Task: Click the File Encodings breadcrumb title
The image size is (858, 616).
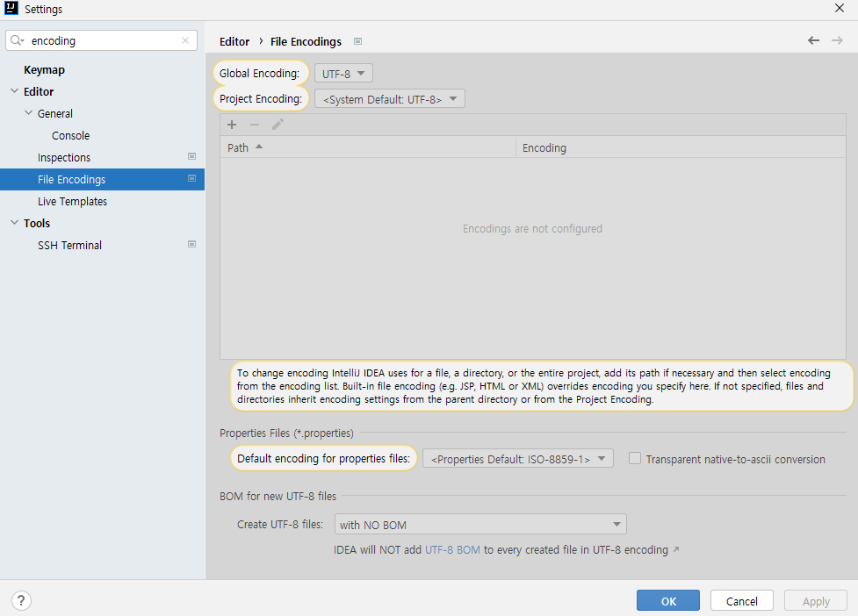Action: click(306, 41)
